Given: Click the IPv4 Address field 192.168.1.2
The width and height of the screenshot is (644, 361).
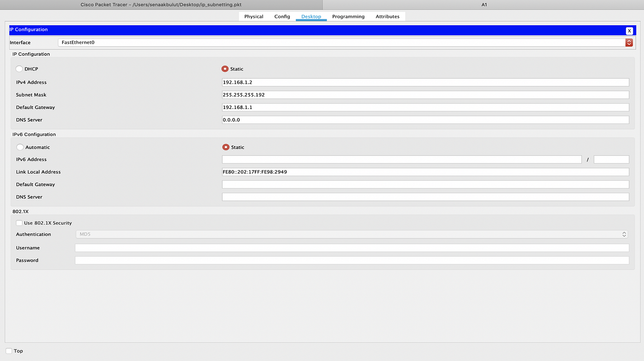Looking at the screenshot, I should click(425, 82).
